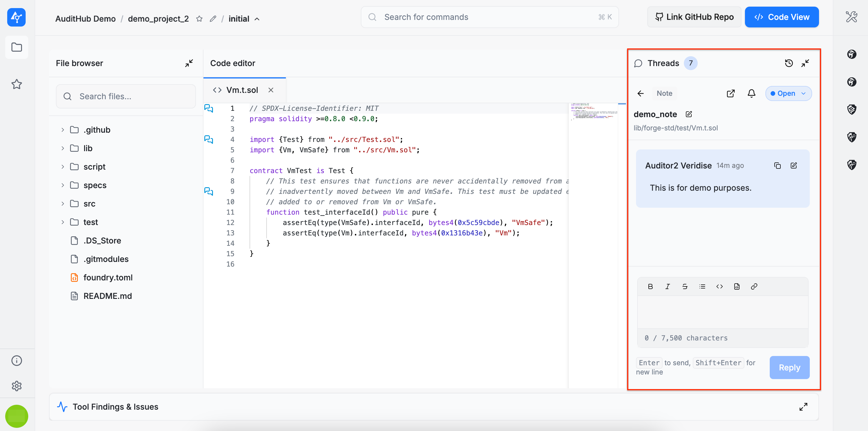Viewport: 868px width, 431px height.
Task: Apply strikethrough formatting in the reply editor
Action: pos(685,286)
